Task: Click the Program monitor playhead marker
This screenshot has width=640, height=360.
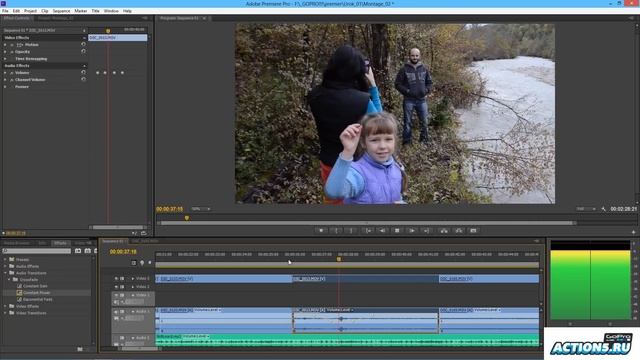Action: [187, 218]
